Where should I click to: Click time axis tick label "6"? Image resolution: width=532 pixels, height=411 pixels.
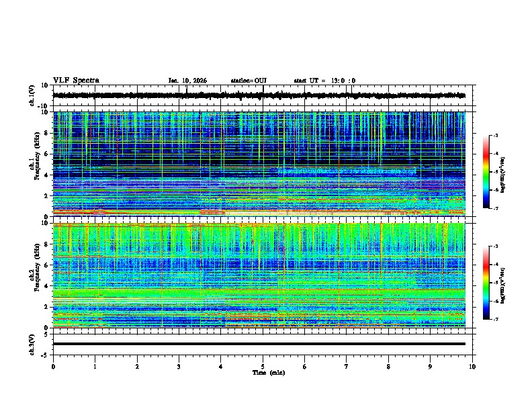[305, 367]
